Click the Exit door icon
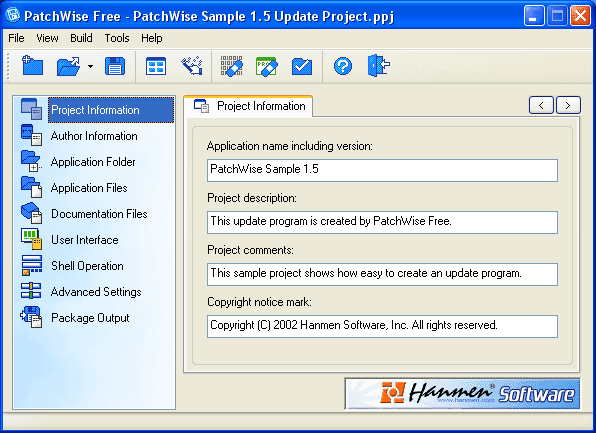Viewport: 596px width, 433px height. (x=379, y=65)
